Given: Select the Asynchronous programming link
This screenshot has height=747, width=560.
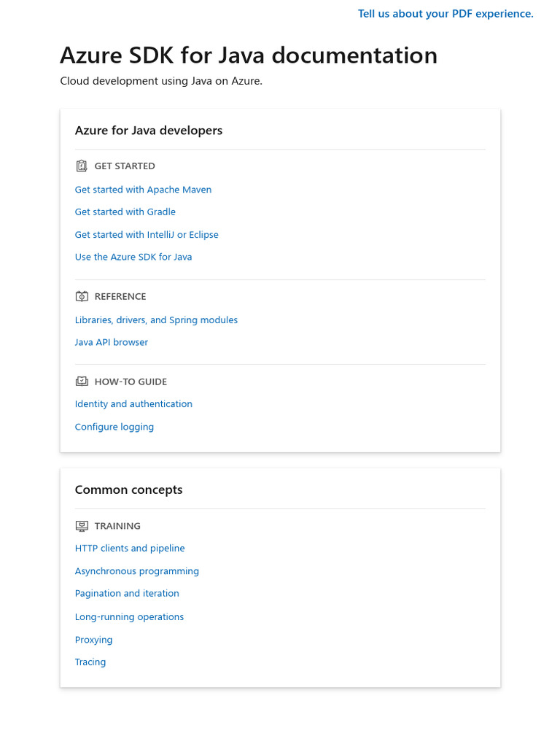Looking at the screenshot, I should pyautogui.click(x=136, y=571).
